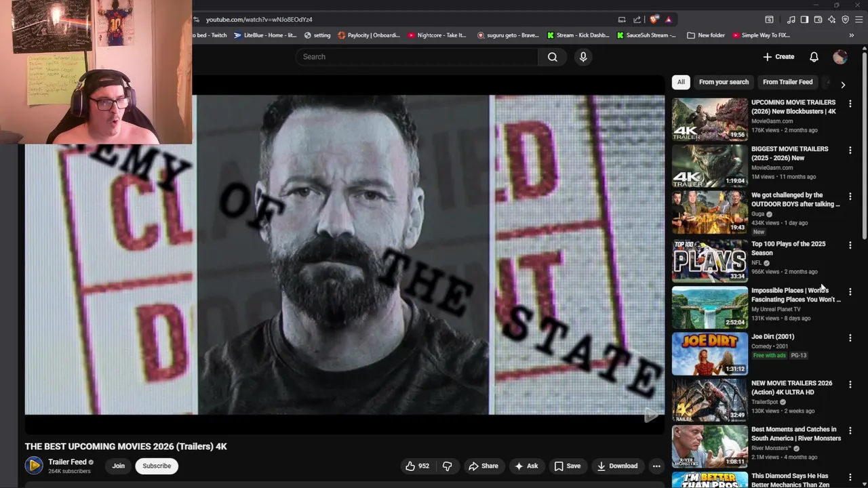868x488 pixels.
Task: Select the All filter chip
Action: [x=681, y=82]
